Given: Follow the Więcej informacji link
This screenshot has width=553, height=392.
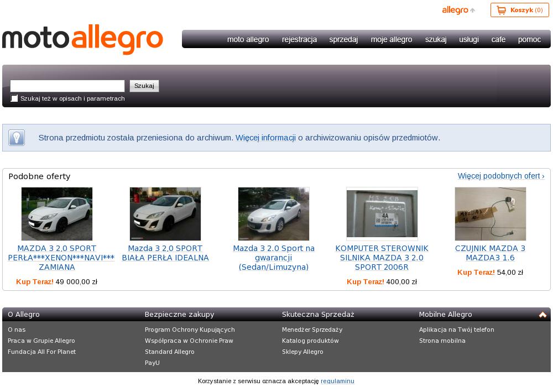Looking at the screenshot, I should [265, 138].
